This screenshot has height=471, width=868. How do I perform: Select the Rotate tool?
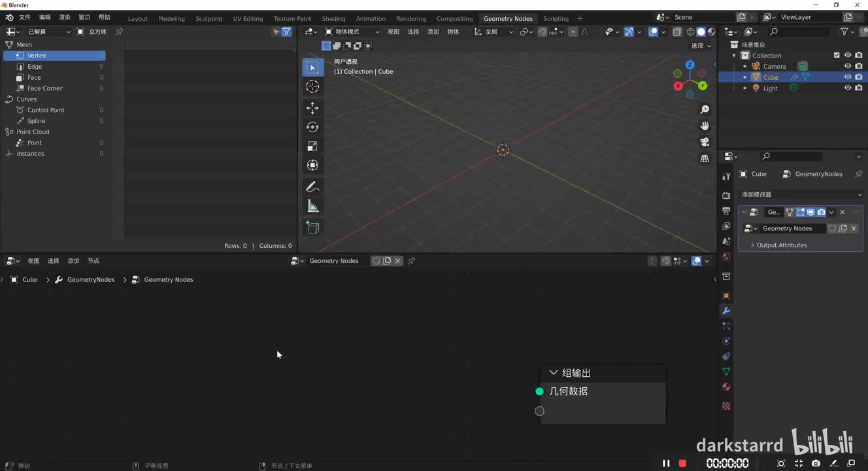[312, 127]
